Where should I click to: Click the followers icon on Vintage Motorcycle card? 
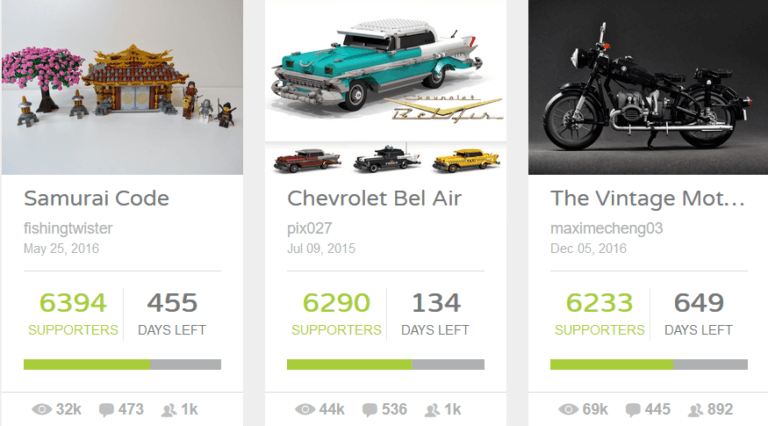(695, 409)
